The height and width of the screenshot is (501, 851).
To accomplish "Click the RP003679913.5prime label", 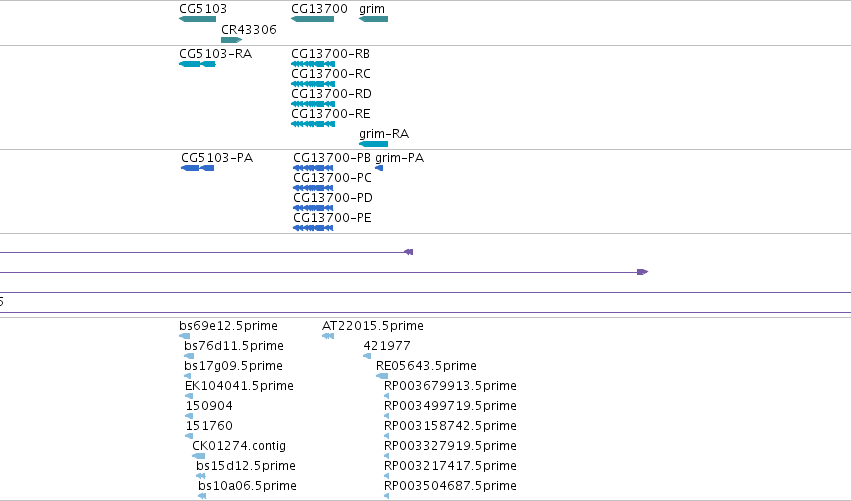I will coord(450,386).
